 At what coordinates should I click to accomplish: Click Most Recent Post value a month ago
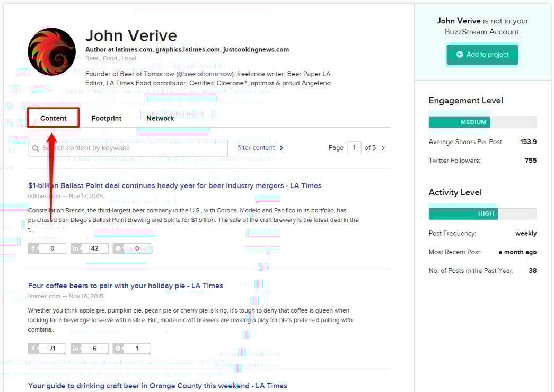click(x=517, y=252)
